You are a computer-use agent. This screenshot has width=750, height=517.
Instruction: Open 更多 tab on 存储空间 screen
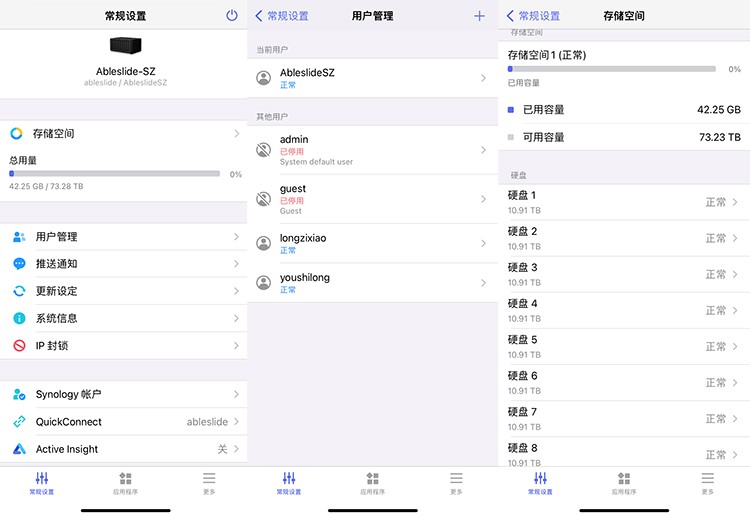point(707,483)
